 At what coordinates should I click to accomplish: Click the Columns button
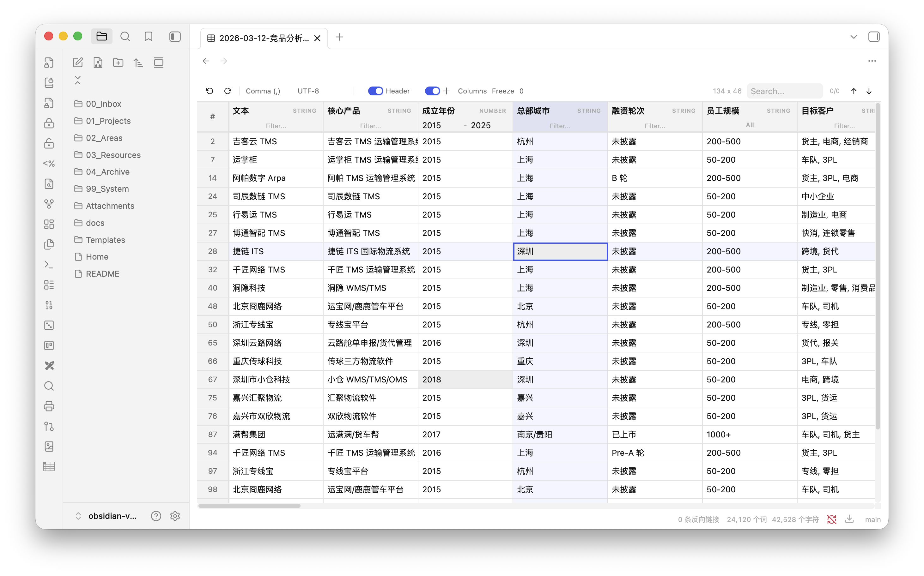[472, 91]
